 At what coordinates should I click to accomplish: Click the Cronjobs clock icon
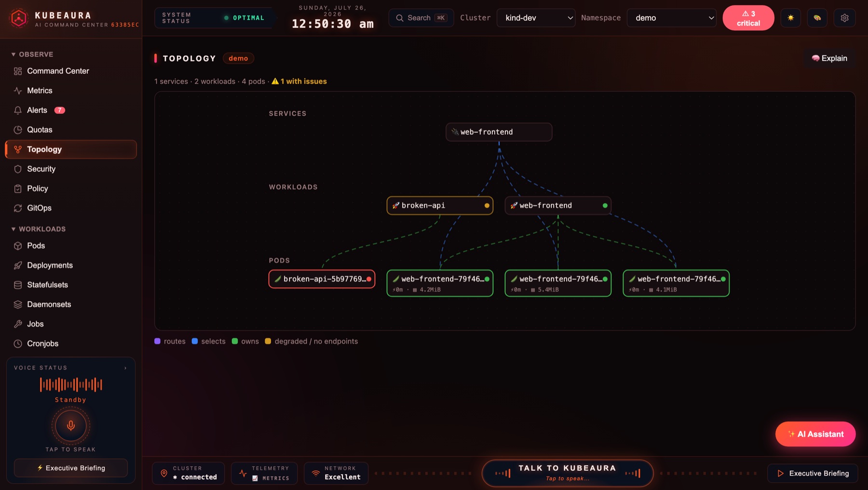(x=18, y=343)
